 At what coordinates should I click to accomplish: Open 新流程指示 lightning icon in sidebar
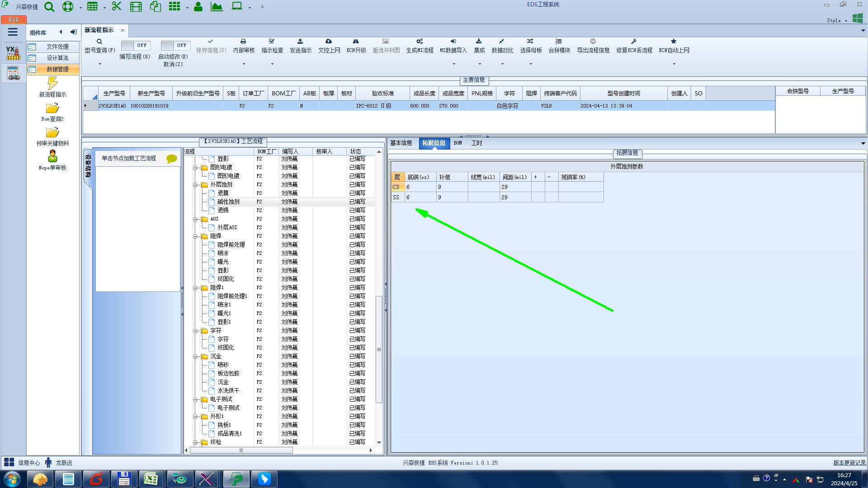[x=52, y=83]
